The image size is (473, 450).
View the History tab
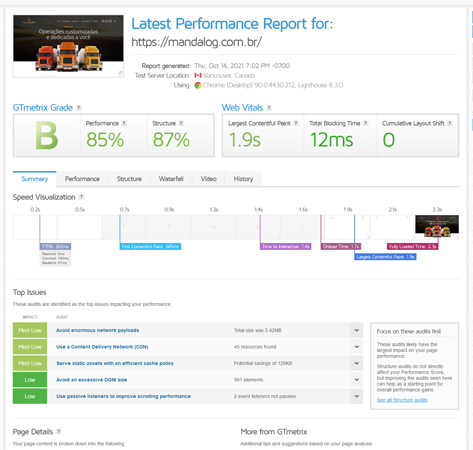[x=243, y=179]
